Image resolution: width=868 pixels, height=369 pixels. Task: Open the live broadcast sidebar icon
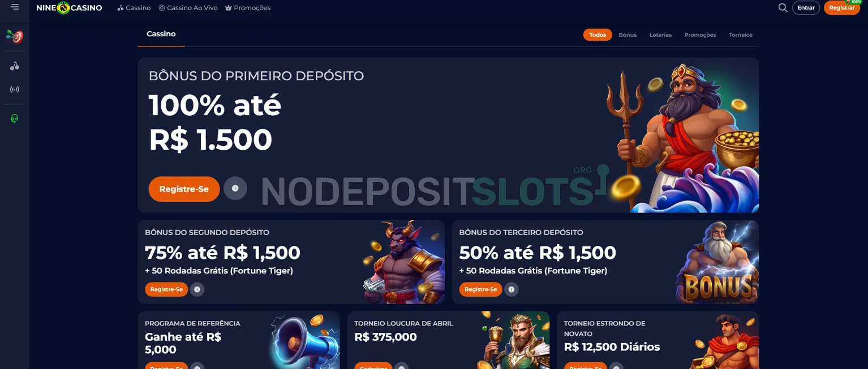[15, 89]
